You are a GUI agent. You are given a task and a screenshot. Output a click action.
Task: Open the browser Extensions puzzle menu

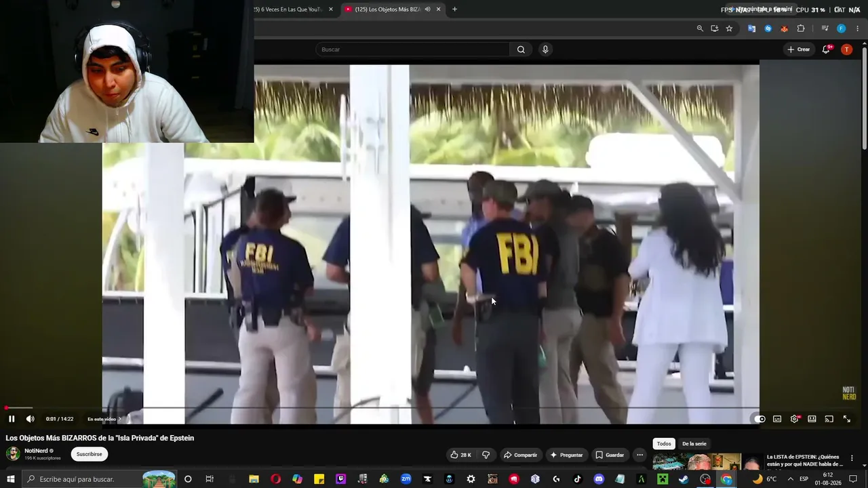[x=801, y=28]
